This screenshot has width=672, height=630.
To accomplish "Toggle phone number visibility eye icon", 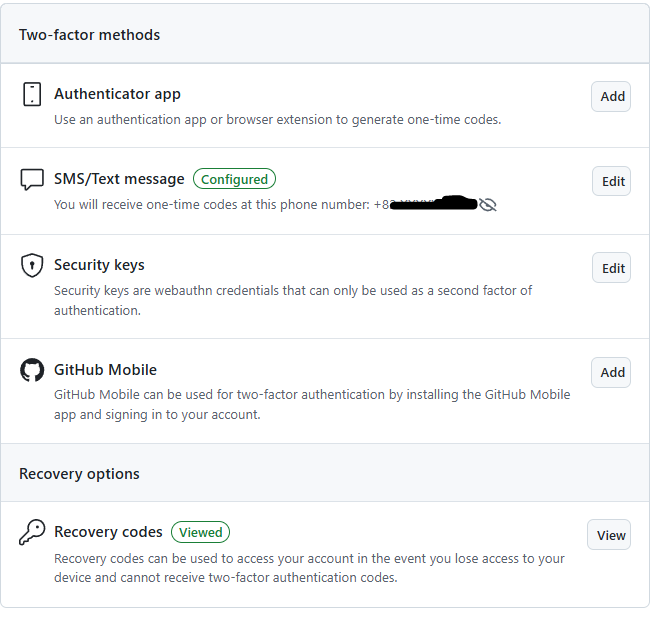I will pos(488,205).
